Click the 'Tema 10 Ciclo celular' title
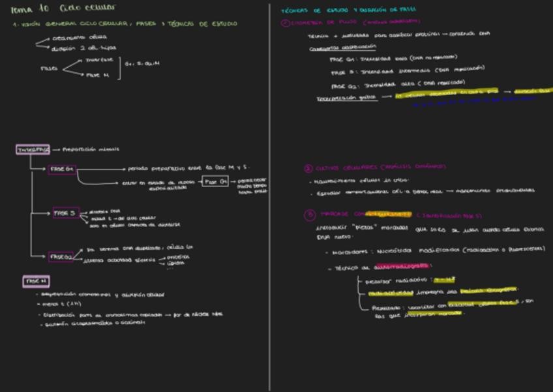 pyautogui.click(x=63, y=8)
